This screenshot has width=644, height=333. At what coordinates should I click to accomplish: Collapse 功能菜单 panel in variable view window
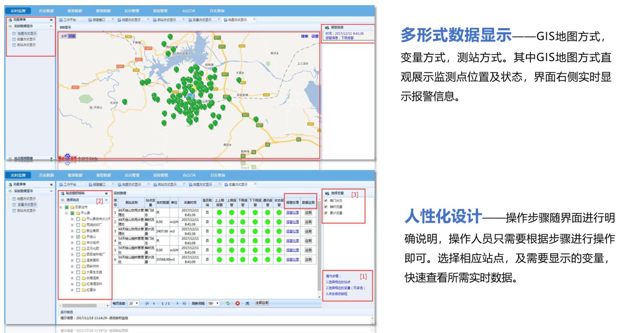51,185
